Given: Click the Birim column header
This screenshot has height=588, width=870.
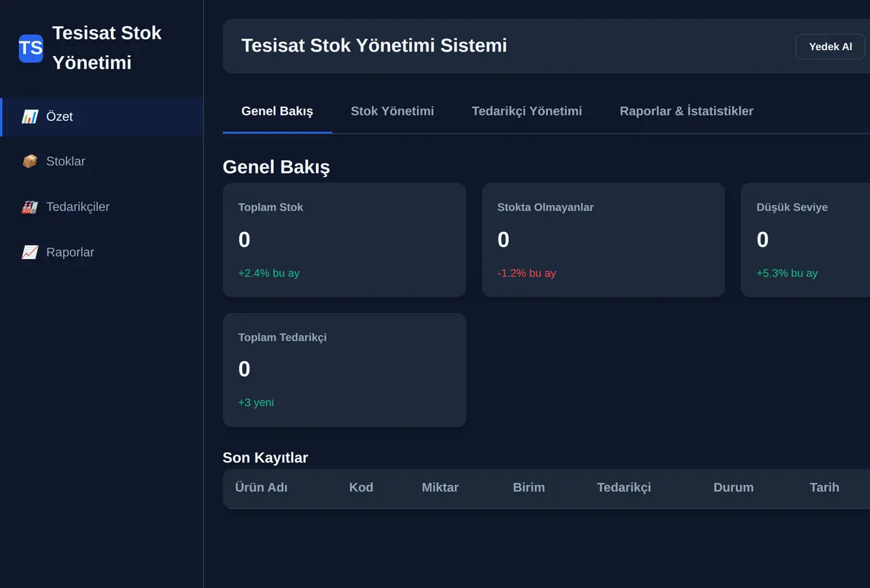Looking at the screenshot, I should [x=529, y=487].
